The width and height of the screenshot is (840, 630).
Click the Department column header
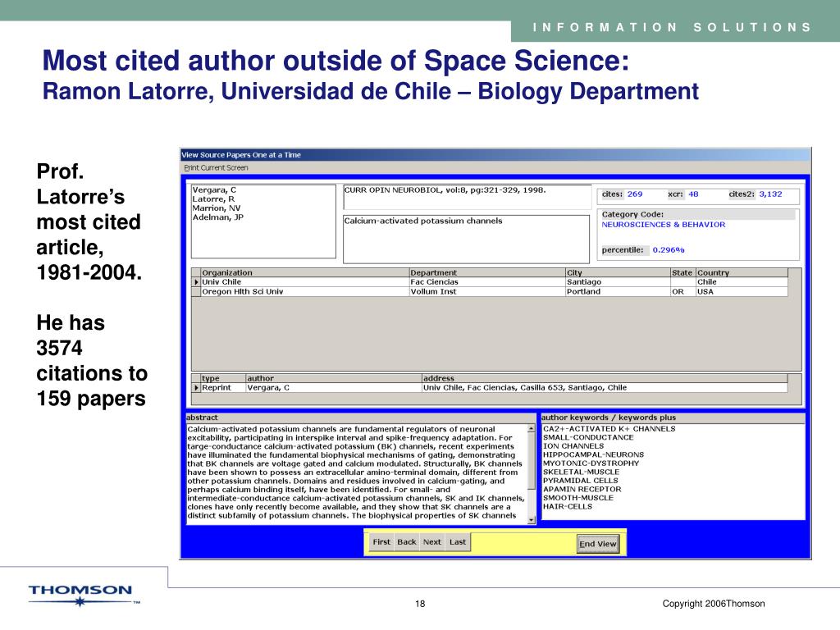point(487,272)
